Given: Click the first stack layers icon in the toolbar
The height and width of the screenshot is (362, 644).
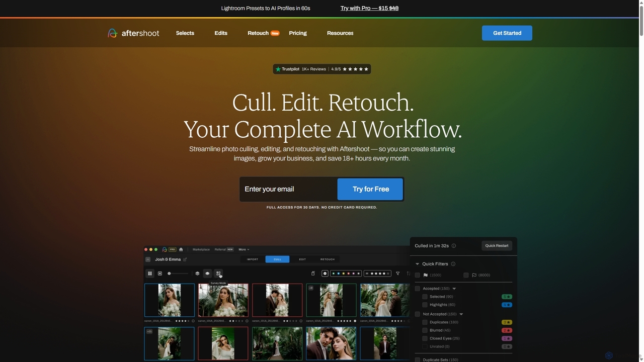Looking at the screenshot, I should tap(197, 274).
